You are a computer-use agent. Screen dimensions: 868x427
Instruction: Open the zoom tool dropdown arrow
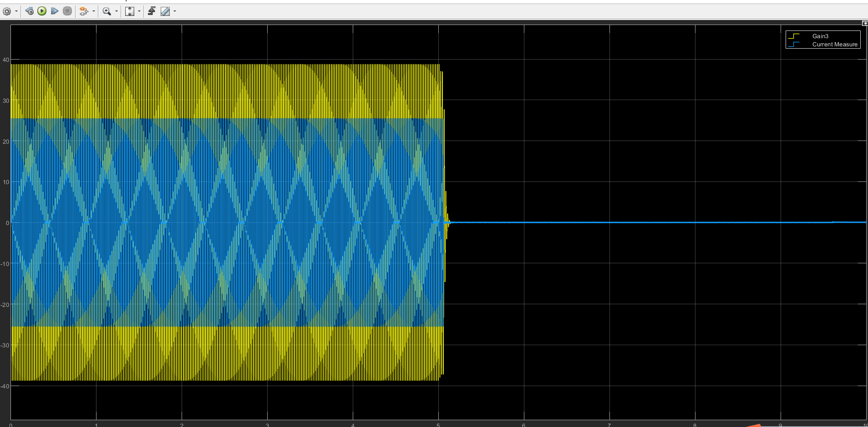click(x=117, y=11)
